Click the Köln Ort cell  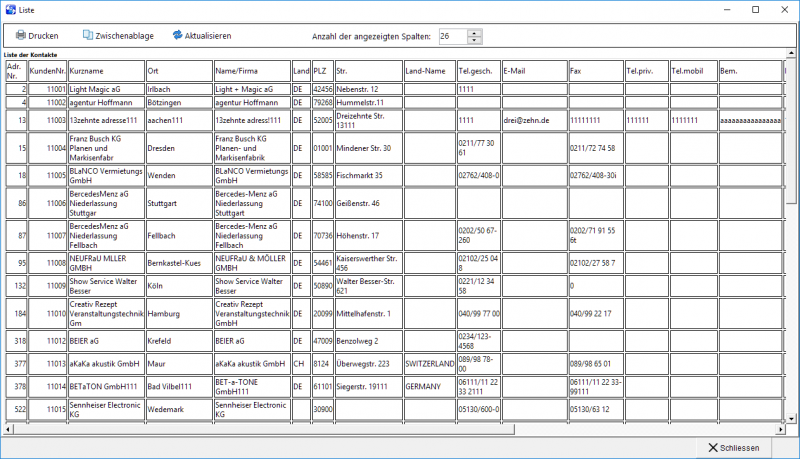tap(179, 286)
